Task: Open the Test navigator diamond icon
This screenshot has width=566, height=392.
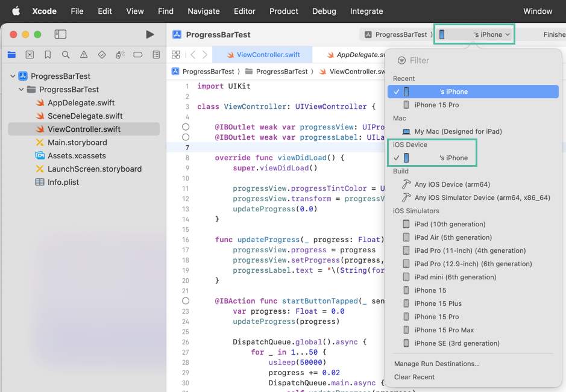Action: [102, 55]
